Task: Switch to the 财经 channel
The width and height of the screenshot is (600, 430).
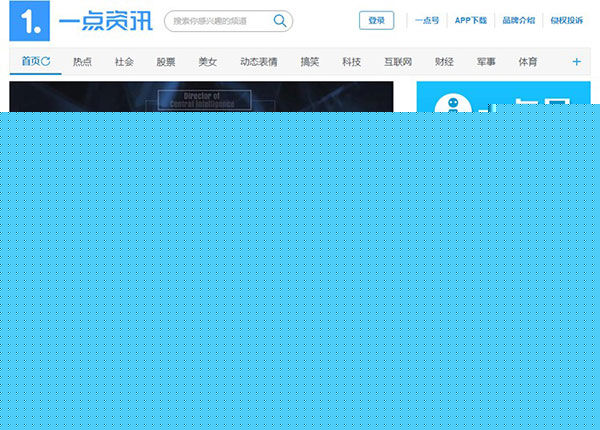Action: (x=444, y=62)
